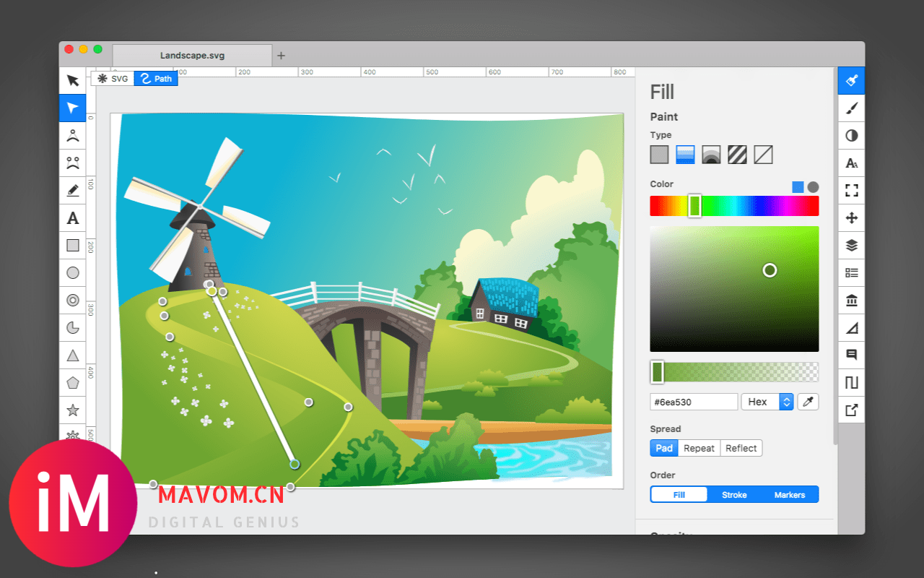Select the single-handle bezier node tool
Screen dimensions: 924x578
point(72,135)
